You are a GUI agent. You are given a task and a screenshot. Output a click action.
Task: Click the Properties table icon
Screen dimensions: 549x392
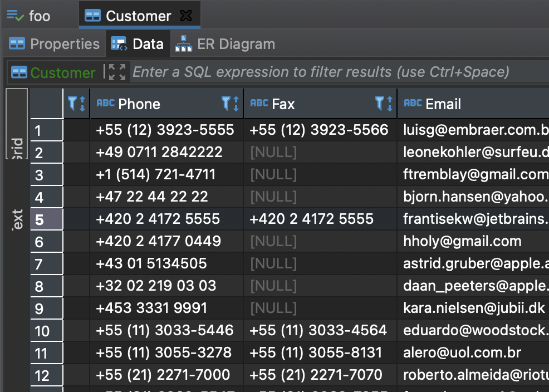click(x=17, y=44)
